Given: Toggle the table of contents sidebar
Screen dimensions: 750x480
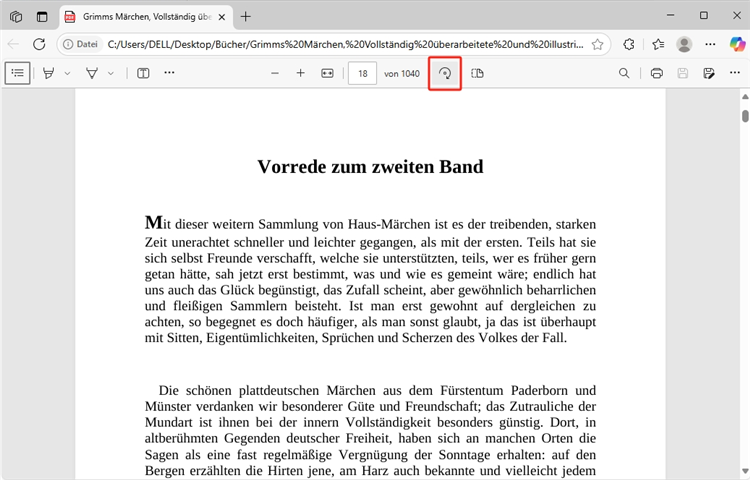Looking at the screenshot, I should click(17, 73).
